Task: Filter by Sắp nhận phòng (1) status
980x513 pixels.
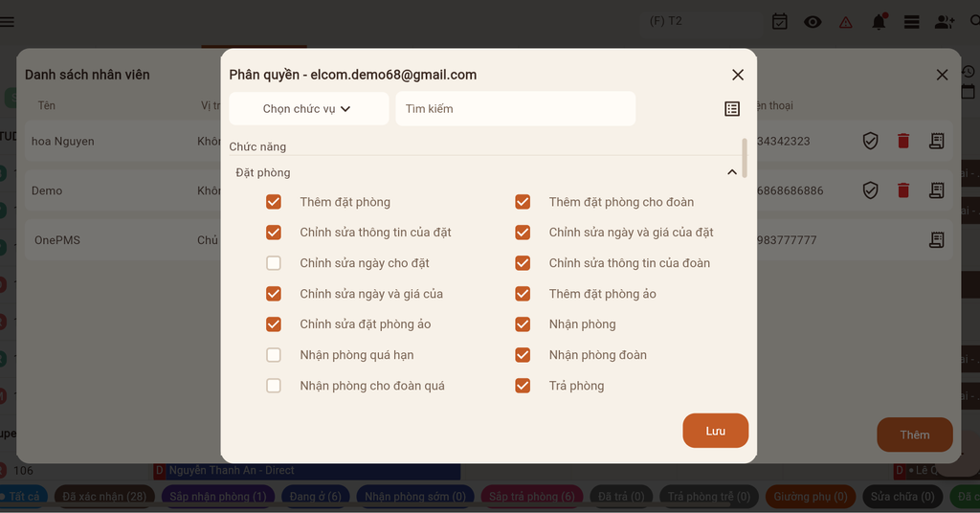Action: tap(218, 497)
